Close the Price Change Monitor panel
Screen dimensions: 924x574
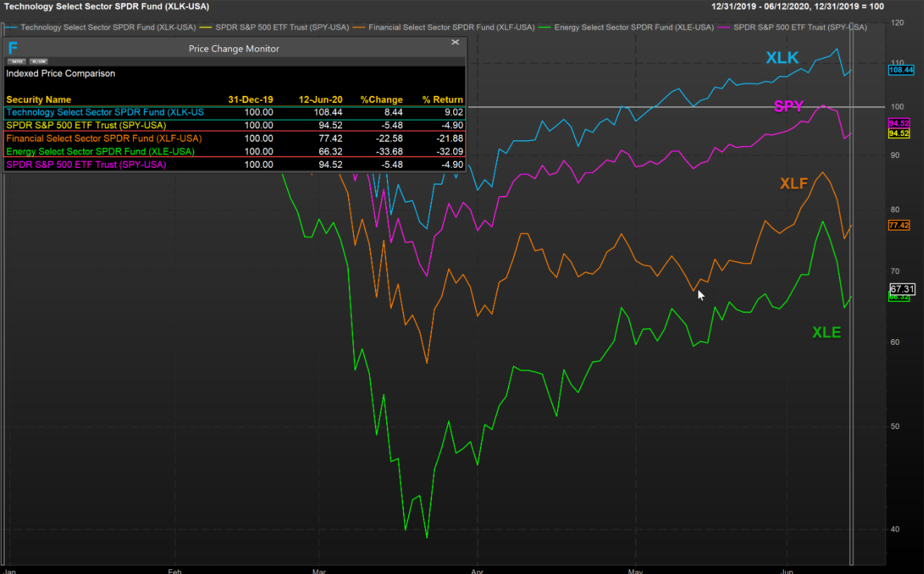pos(455,42)
